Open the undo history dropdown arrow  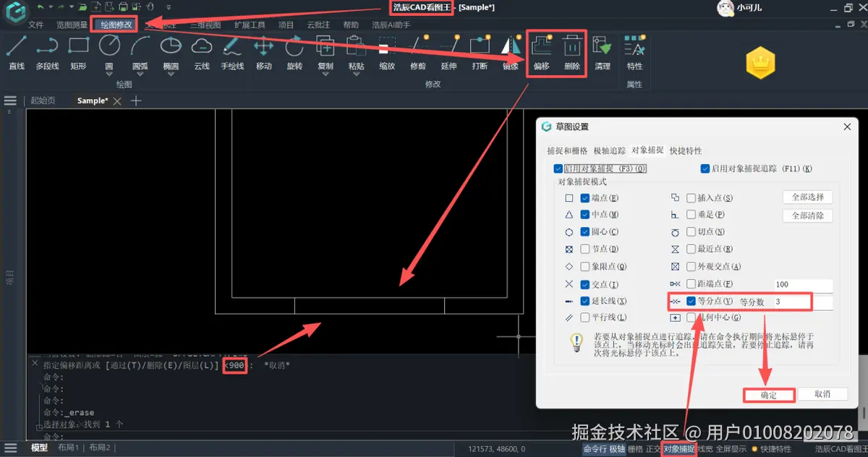click(50, 7)
